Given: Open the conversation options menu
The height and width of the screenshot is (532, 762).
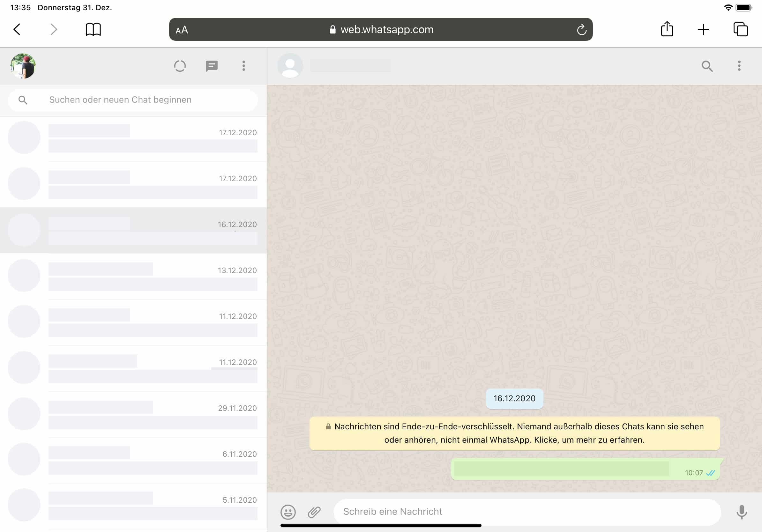Looking at the screenshot, I should [739, 66].
